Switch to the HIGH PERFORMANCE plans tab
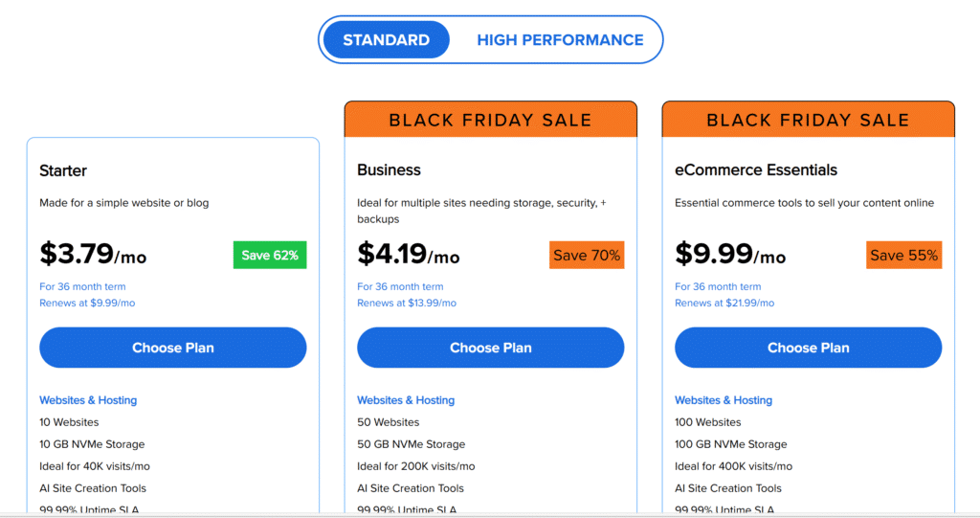 pyautogui.click(x=560, y=40)
